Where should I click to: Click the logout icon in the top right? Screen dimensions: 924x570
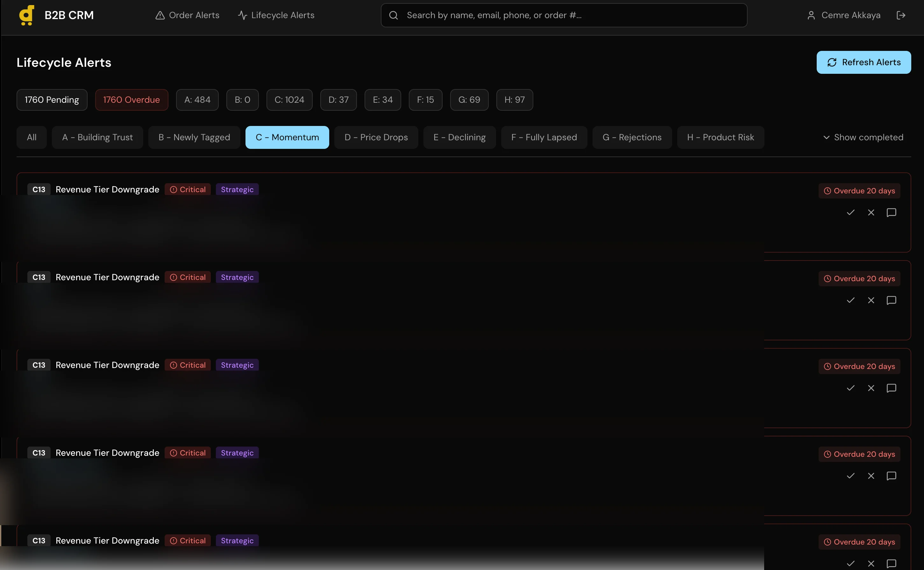(902, 15)
